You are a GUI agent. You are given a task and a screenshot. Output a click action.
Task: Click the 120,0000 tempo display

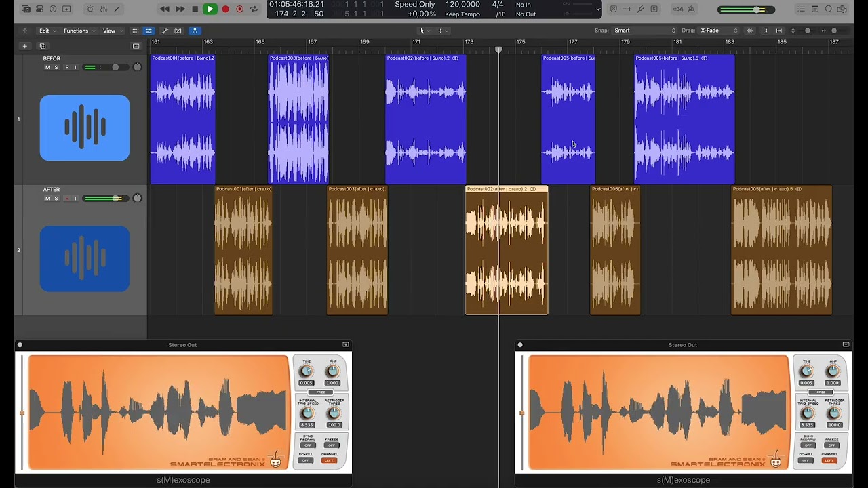click(x=462, y=5)
